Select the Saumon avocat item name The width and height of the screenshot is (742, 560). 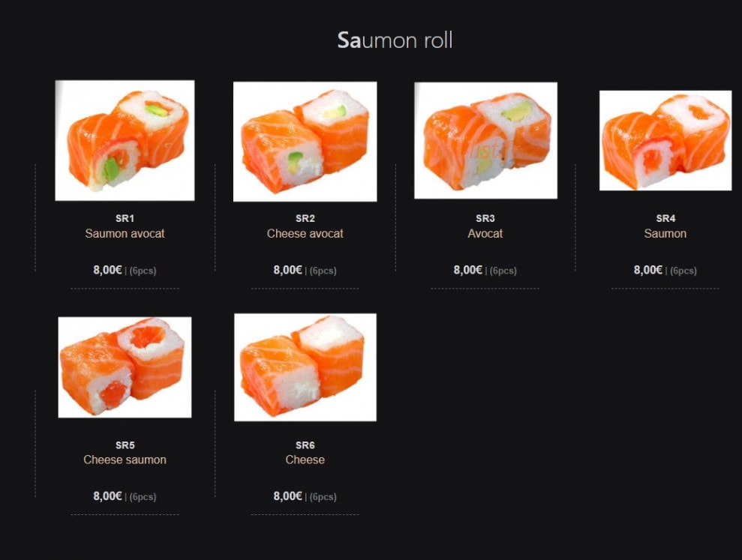pyautogui.click(x=125, y=234)
